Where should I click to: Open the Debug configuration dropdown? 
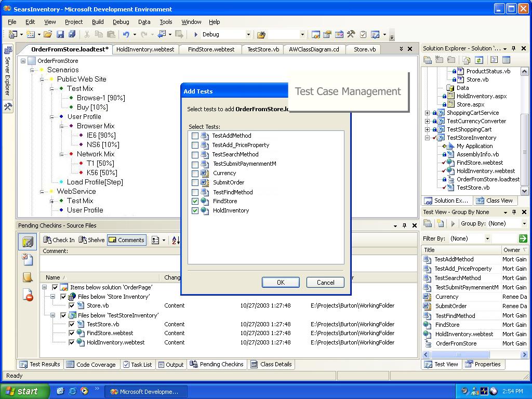[248, 34]
